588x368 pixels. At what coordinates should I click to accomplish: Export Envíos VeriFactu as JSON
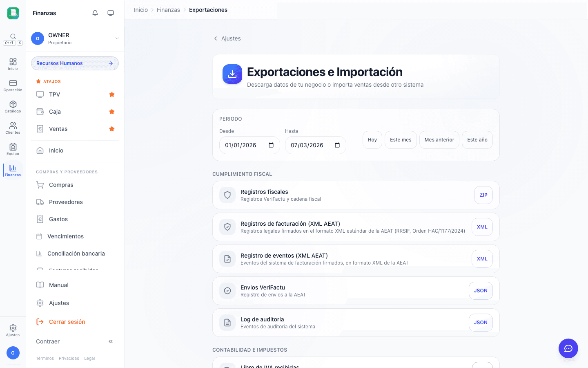[481, 291]
